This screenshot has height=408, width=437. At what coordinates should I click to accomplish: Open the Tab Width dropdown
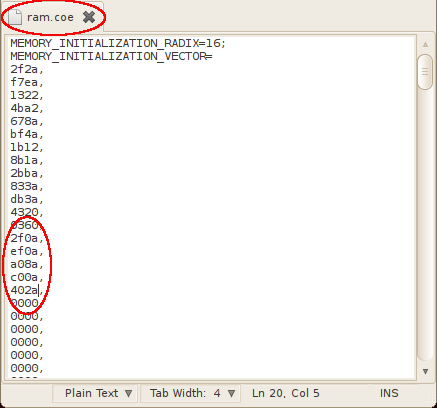click(190, 393)
